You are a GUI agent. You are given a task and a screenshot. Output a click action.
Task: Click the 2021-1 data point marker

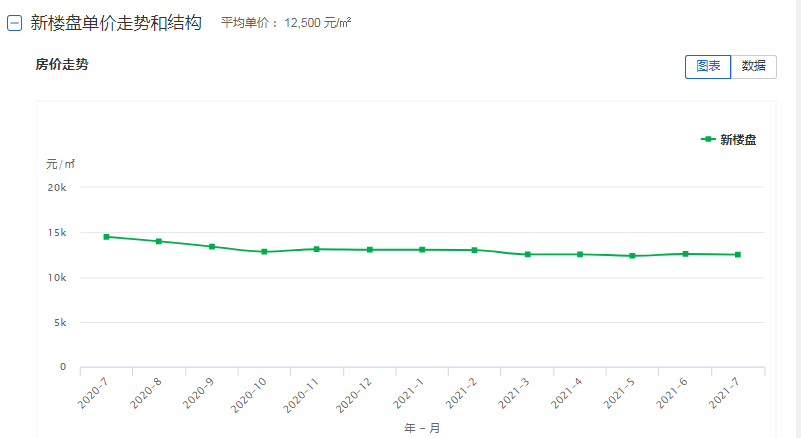click(422, 250)
